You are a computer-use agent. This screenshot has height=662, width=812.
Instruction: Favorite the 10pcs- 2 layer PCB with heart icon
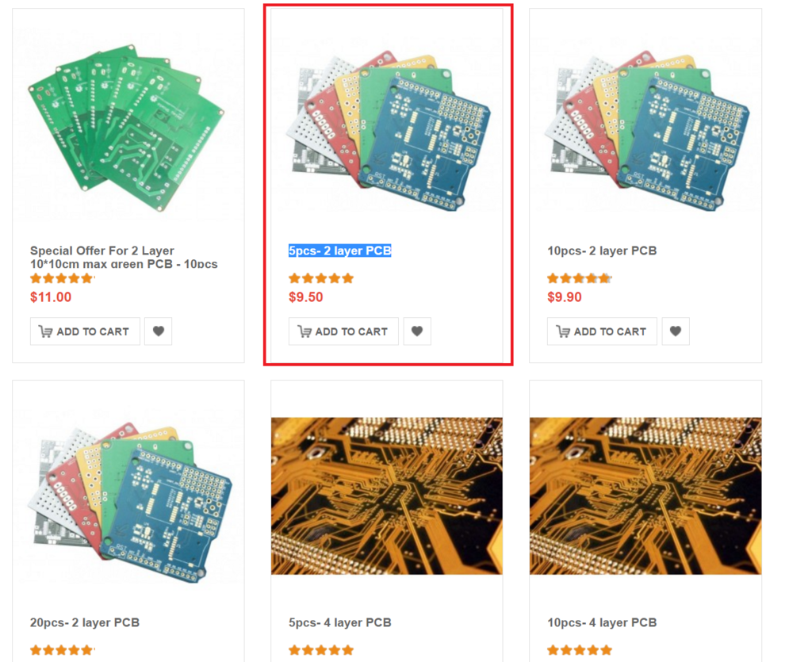click(x=676, y=331)
